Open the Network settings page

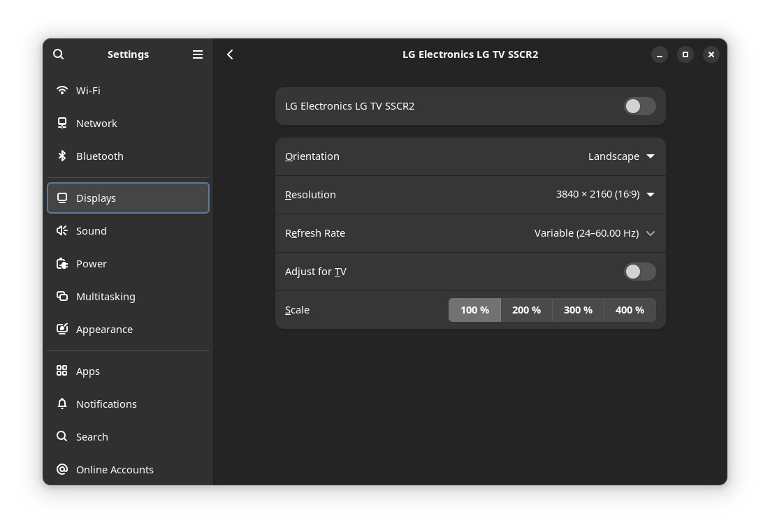click(128, 123)
